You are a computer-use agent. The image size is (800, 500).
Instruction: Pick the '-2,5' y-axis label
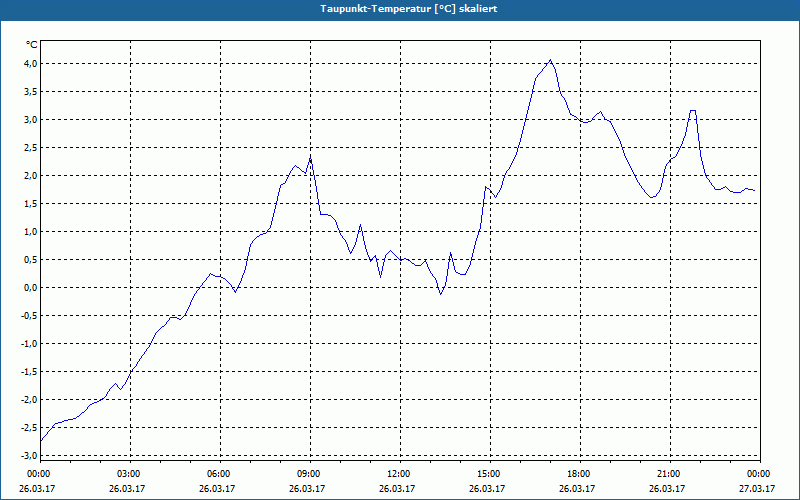coord(29,428)
